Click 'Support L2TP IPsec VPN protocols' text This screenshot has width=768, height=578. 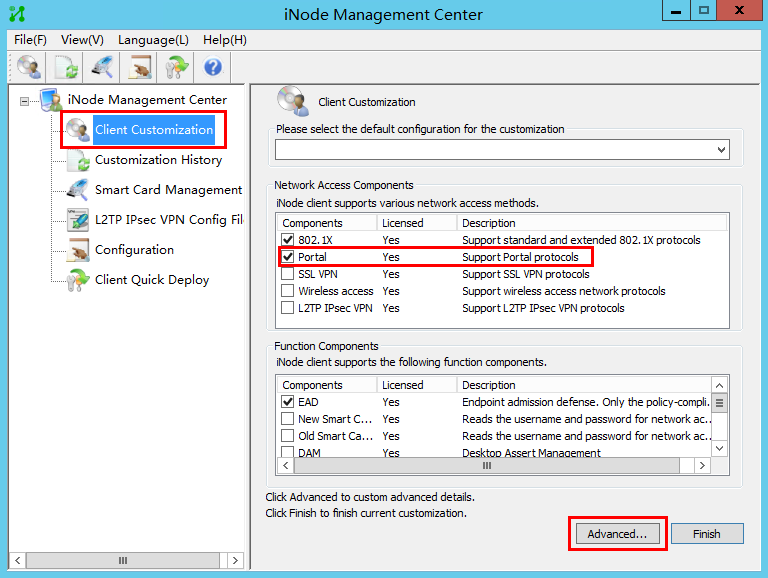543,308
